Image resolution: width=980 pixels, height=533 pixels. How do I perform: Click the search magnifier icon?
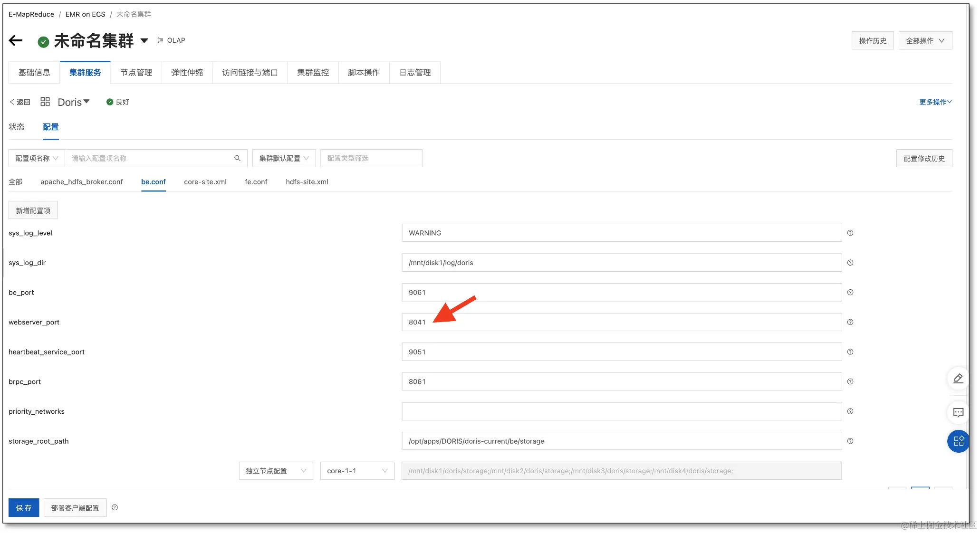tap(237, 158)
